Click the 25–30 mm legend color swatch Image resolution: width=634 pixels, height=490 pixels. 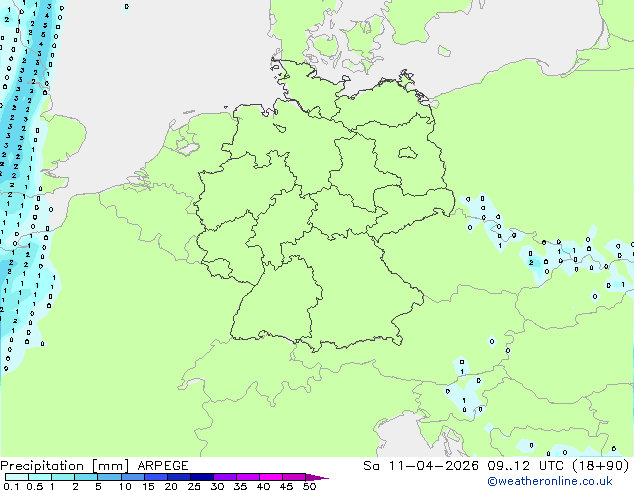pos(201,477)
